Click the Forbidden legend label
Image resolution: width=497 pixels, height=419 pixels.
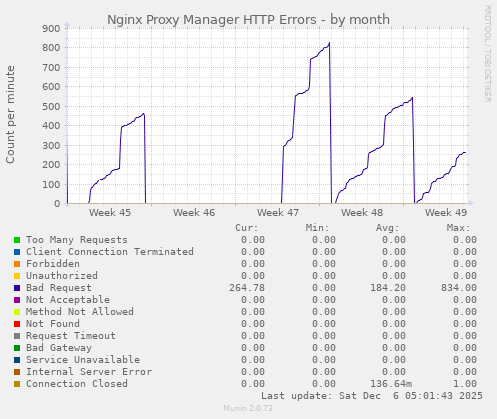click(x=53, y=264)
